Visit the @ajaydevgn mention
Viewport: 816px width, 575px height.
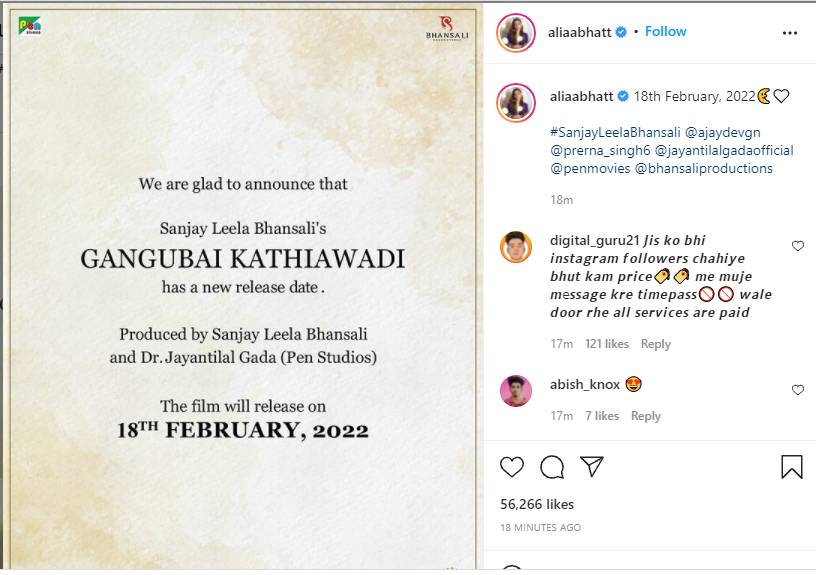tap(722, 132)
